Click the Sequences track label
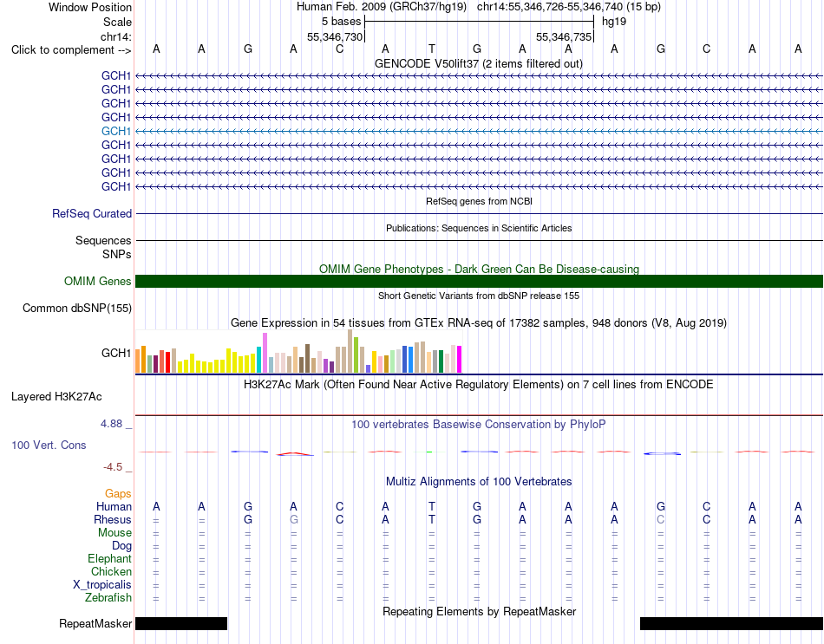This screenshot has width=824, height=644. tap(103, 241)
